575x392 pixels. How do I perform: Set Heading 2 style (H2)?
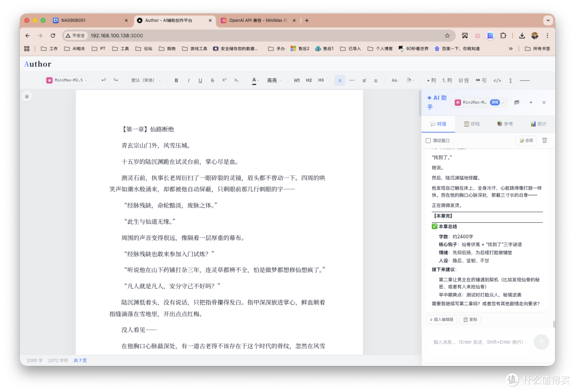309,80
